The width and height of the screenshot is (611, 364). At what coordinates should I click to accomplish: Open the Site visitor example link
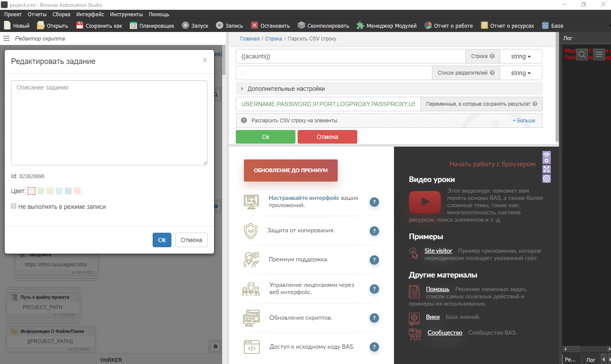(438, 251)
